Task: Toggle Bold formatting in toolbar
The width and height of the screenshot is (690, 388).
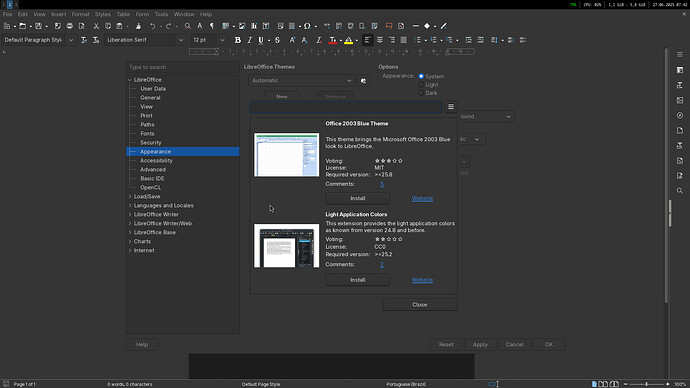Action: pos(238,40)
